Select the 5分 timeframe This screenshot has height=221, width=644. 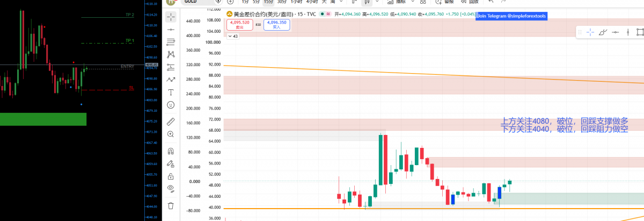(x=257, y=2)
